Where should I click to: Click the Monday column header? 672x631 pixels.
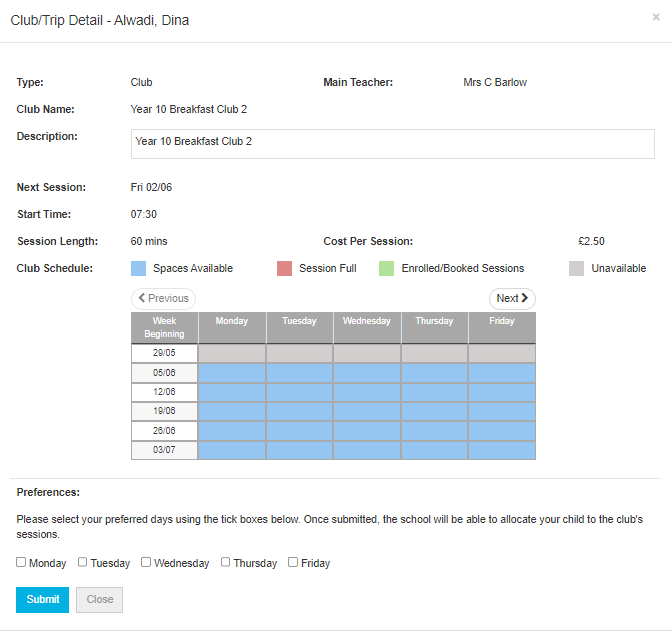(232, 328)
